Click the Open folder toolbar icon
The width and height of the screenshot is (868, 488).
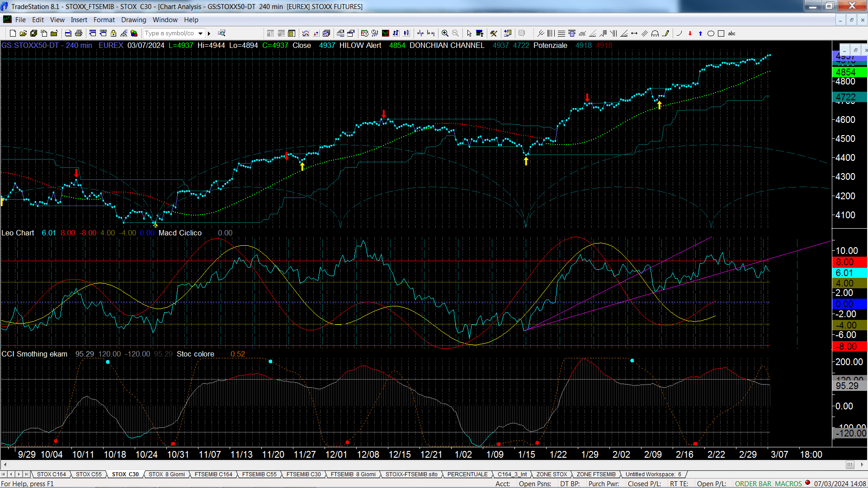point(23,33)
